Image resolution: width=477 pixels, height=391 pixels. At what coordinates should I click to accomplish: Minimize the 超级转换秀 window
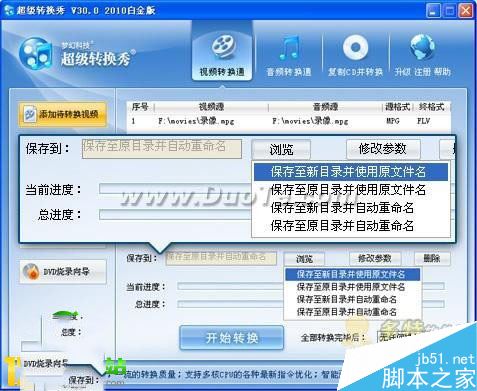433,11
